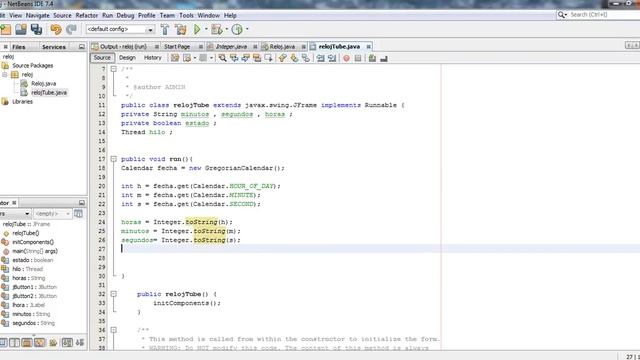This screenshot has height=360, width=640.
Task: Open the Profile menu
Action: tap(147, 15)
